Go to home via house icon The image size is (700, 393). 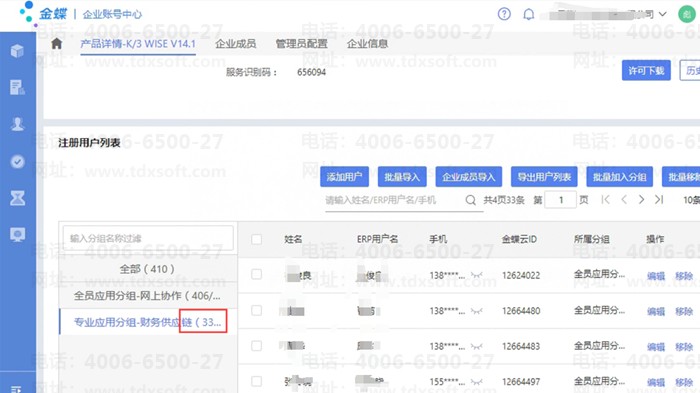57,44
